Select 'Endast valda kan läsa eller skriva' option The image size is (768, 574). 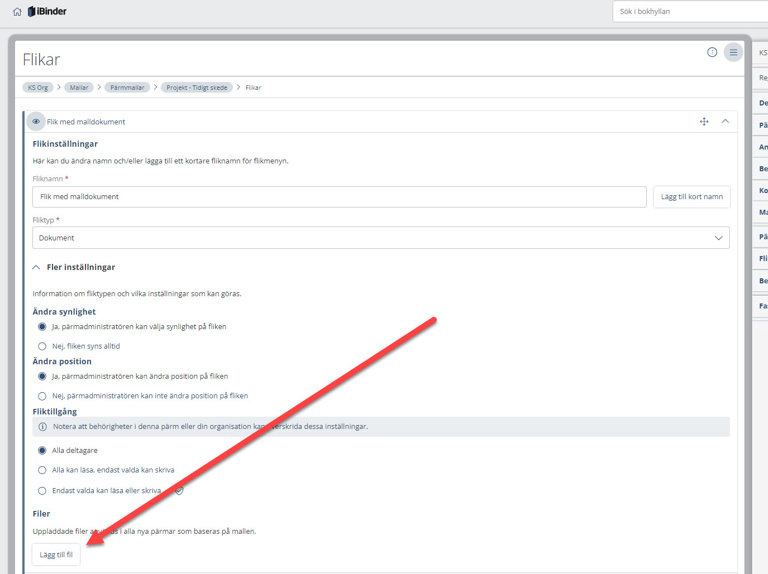tap(42, 491)
